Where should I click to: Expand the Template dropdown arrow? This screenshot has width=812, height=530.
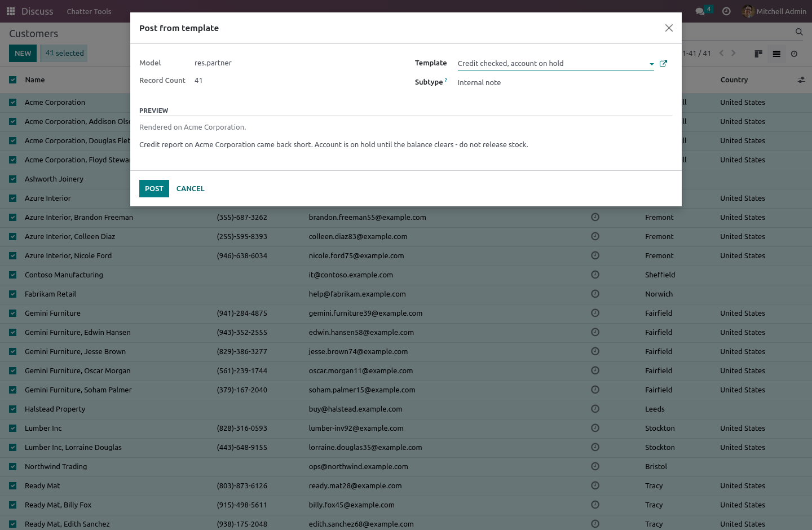pyautogui.click(x=651, y=64)
